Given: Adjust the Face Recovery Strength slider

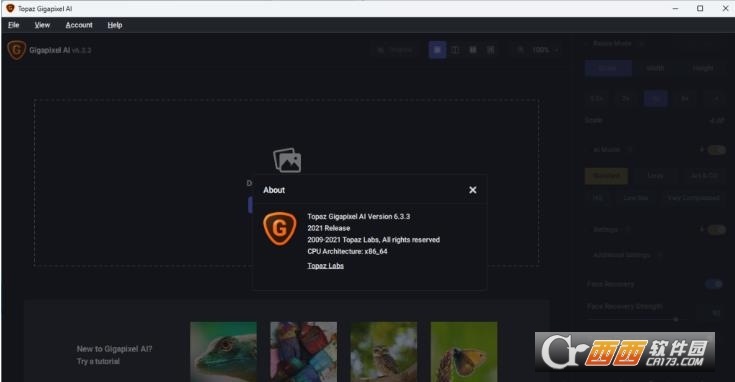Looking at the screenshot, I should 675,319.
